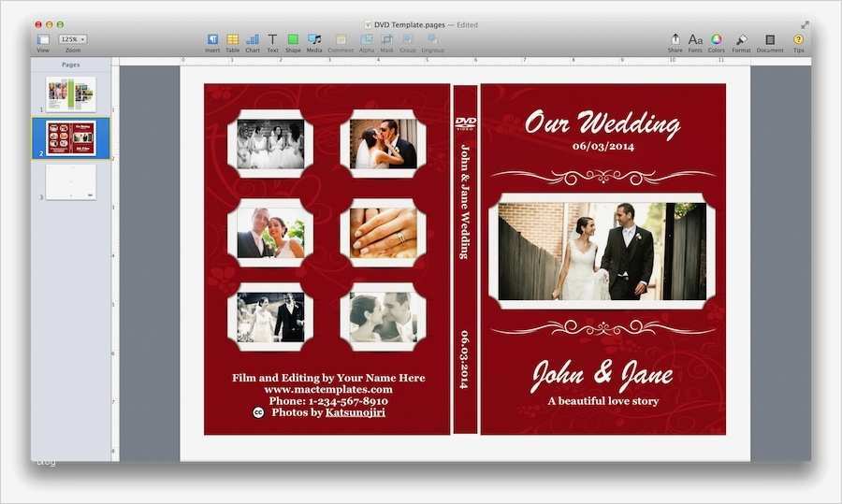This screenshot has width=842, height=504.
Task: Select the Phone: 1-234-567-8910 line
Action: point(328,401)
